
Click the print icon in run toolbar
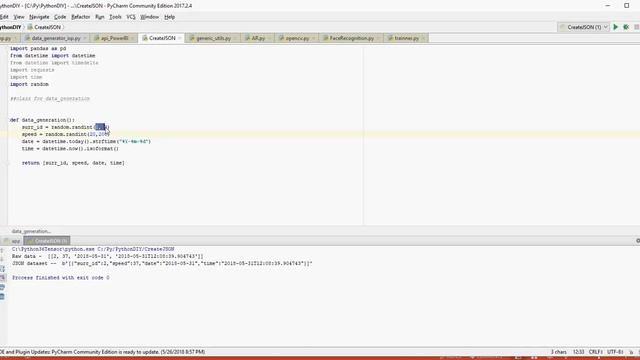(2, 287)
